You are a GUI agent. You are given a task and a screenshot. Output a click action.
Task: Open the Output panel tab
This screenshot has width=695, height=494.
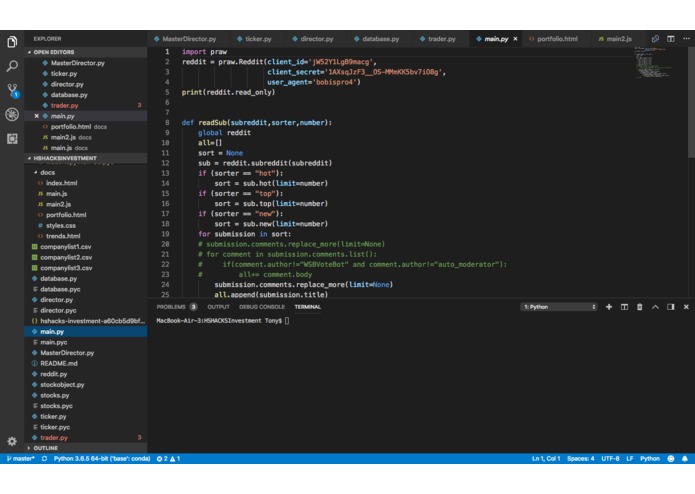[x=218, y=307]
